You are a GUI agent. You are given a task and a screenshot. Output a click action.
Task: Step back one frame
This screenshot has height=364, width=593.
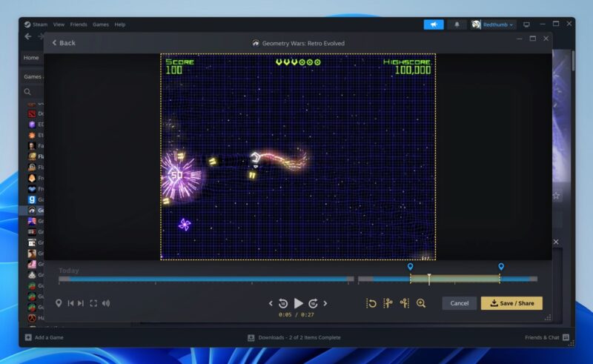click(x=271, y=303)
